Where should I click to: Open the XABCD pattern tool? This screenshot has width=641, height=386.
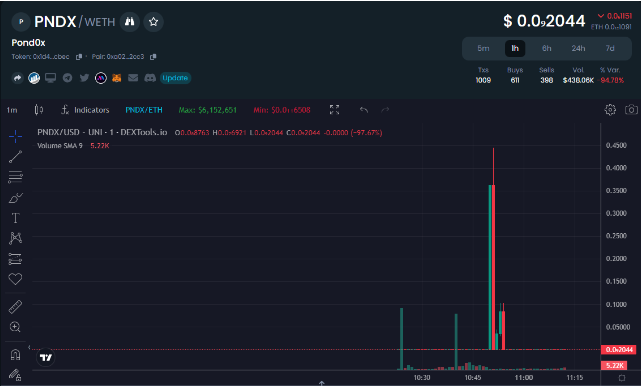[x=15, y=238]
